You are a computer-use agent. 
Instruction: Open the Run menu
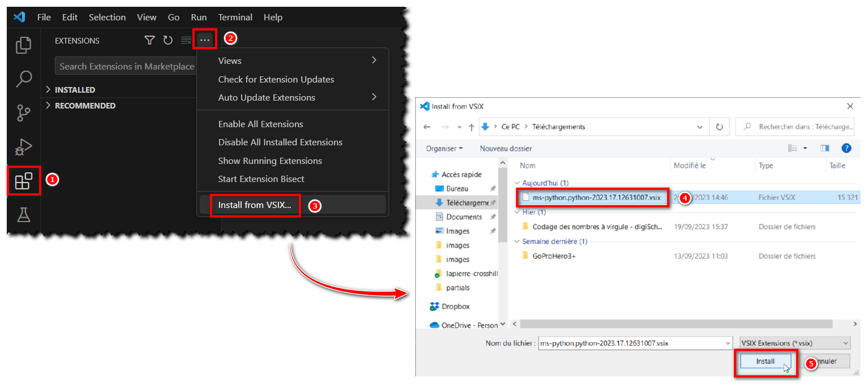tap(199, 17)
